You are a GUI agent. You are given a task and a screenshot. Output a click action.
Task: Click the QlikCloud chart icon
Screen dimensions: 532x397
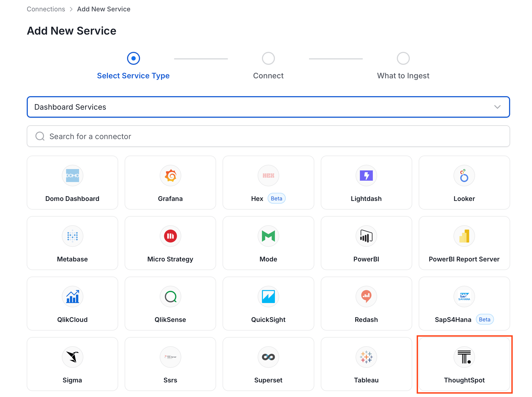coord(72,297)
